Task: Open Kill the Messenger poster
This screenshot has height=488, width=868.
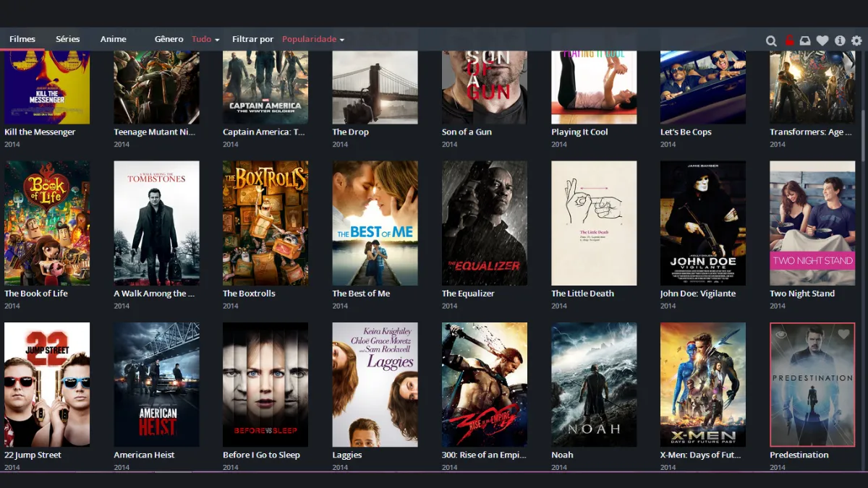Action: point(47,87)
